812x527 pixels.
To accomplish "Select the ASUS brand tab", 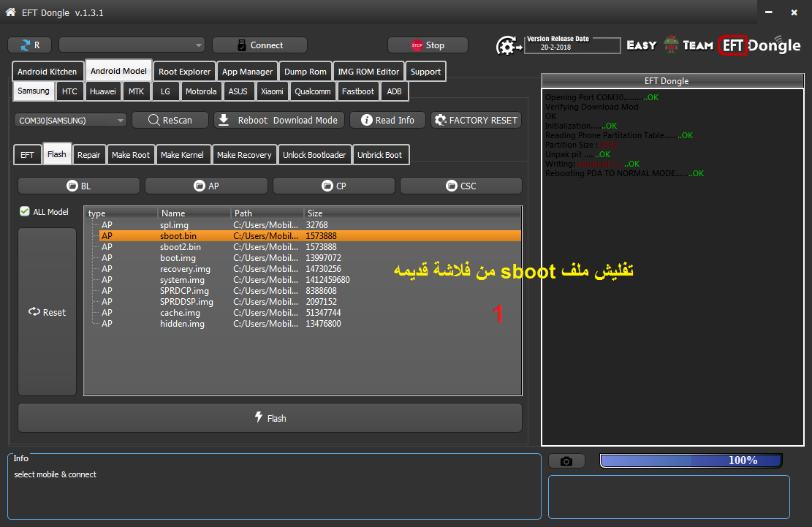I will 238,91.
